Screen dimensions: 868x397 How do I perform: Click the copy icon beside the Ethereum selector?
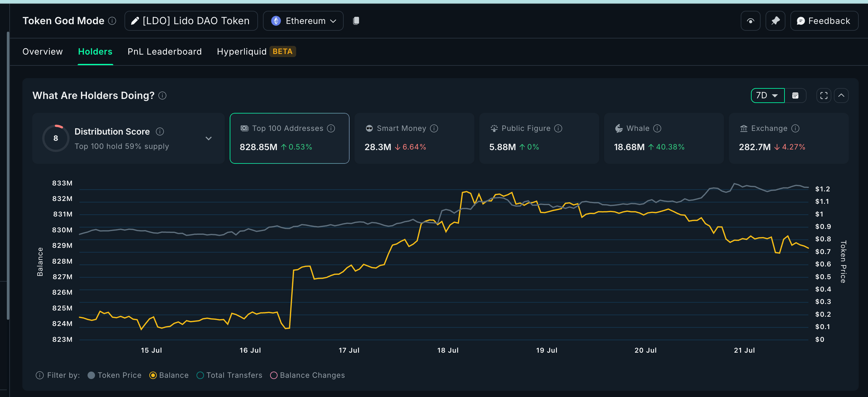point(356,20)
